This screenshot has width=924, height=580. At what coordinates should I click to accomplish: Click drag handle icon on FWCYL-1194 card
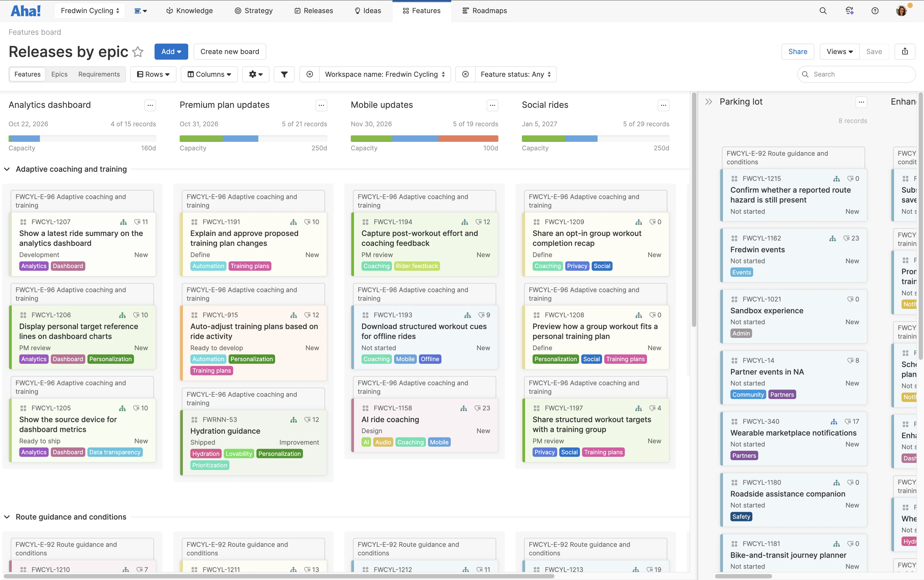[x=365, y=222]
